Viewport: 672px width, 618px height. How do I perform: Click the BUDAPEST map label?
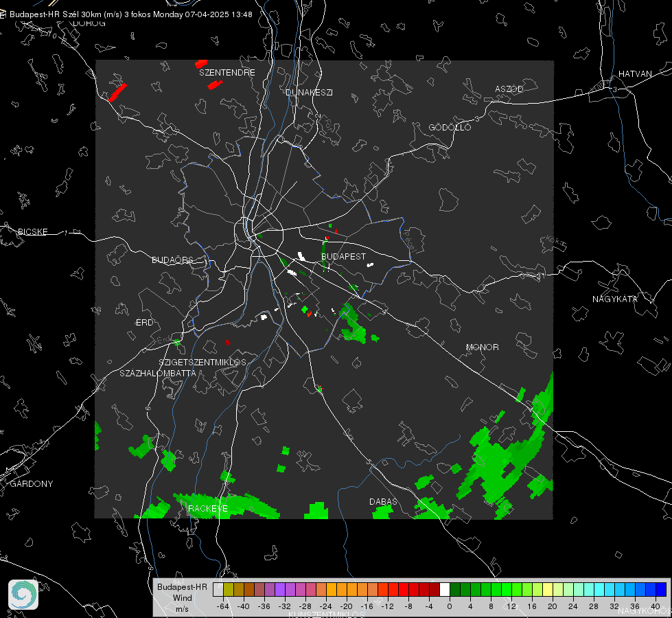pyautogui.click(x=343, y=256)
